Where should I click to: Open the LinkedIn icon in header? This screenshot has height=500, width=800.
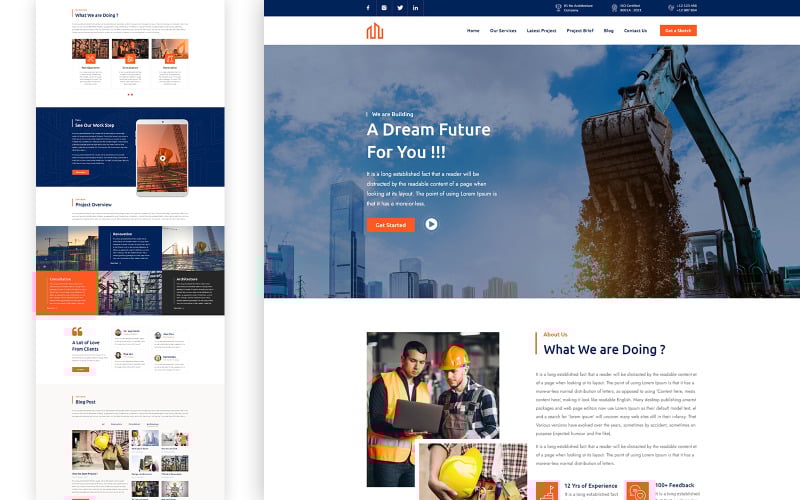(x=416, y=7)
